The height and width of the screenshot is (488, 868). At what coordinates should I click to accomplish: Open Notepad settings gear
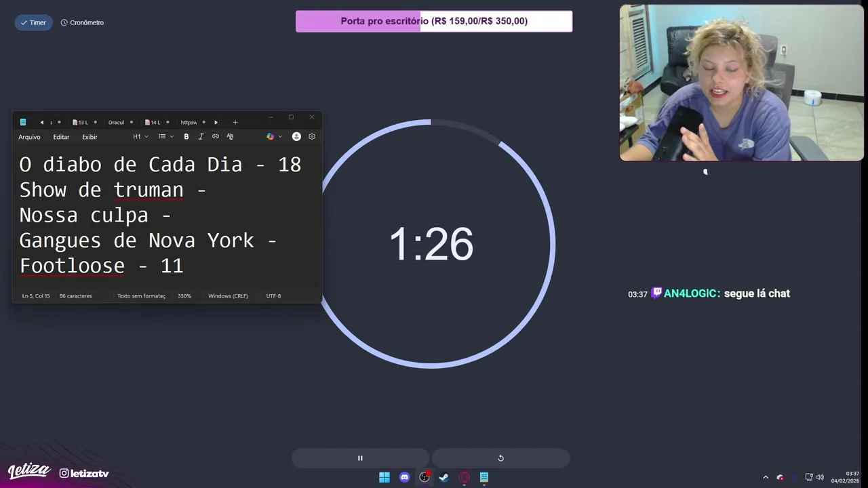pyautogui.click(x=312, y=136)
